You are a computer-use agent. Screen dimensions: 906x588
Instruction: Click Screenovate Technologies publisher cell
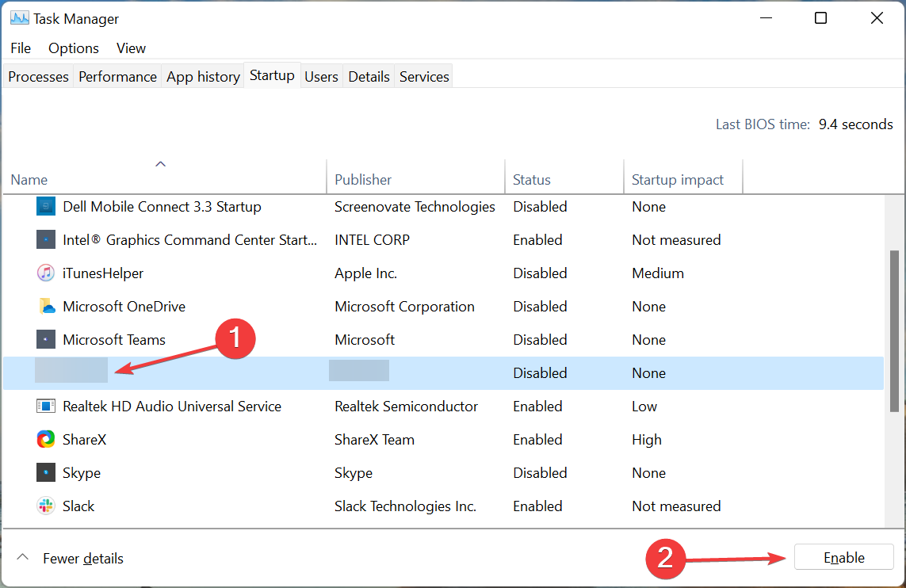415,207
